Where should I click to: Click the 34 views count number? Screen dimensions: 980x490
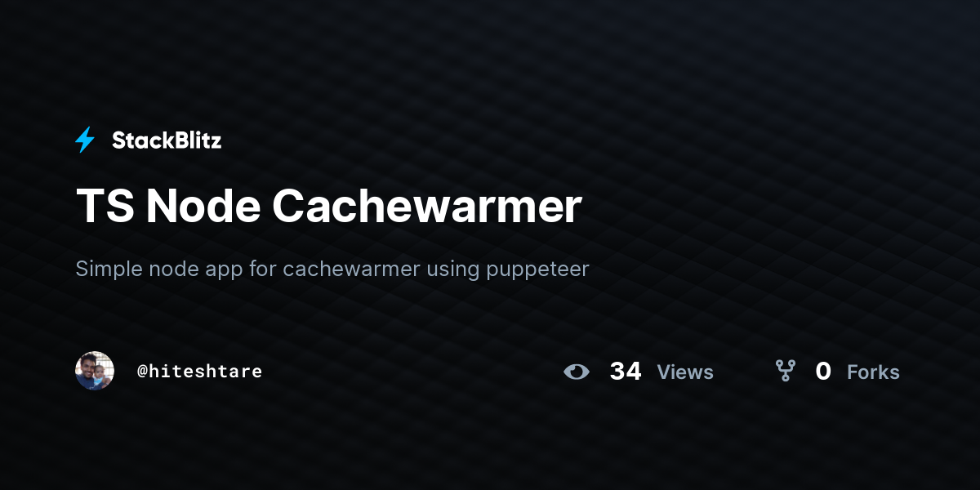[x=626, y=372]
